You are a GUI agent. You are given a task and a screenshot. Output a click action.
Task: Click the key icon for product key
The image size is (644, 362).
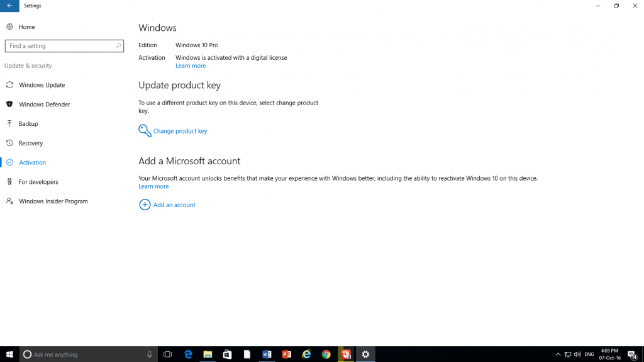145,131
